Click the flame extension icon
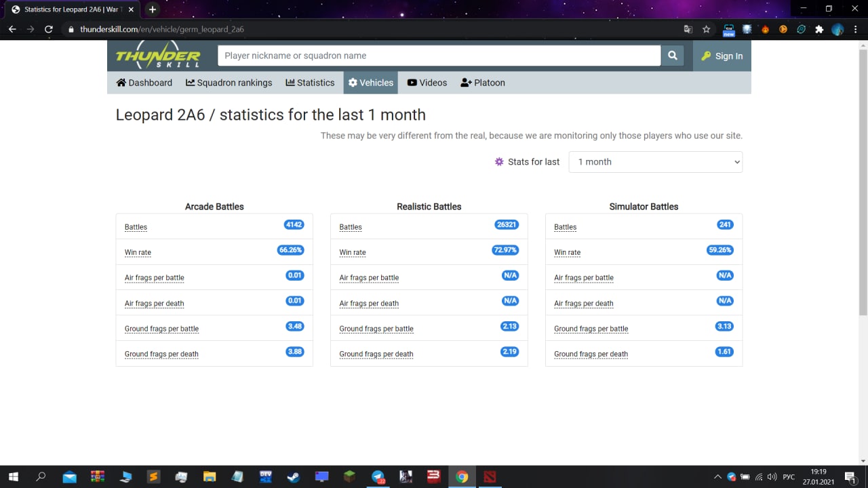The width and height of the screenshot is (868, 488). 765,29
